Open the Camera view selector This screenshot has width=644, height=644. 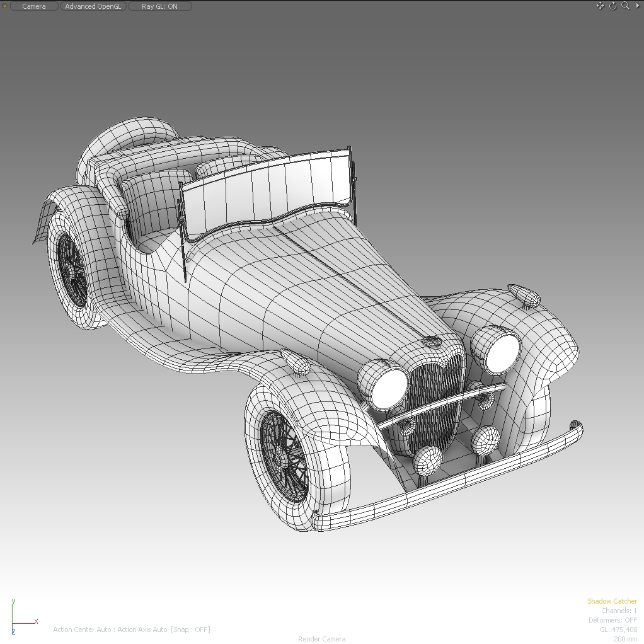point(34,6)
